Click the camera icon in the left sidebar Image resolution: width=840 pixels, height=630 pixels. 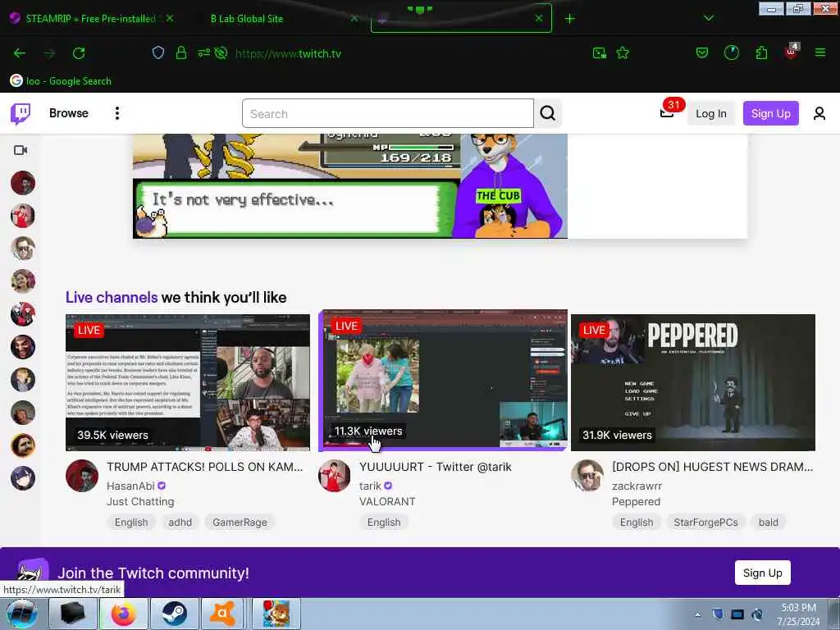[21, 150]
